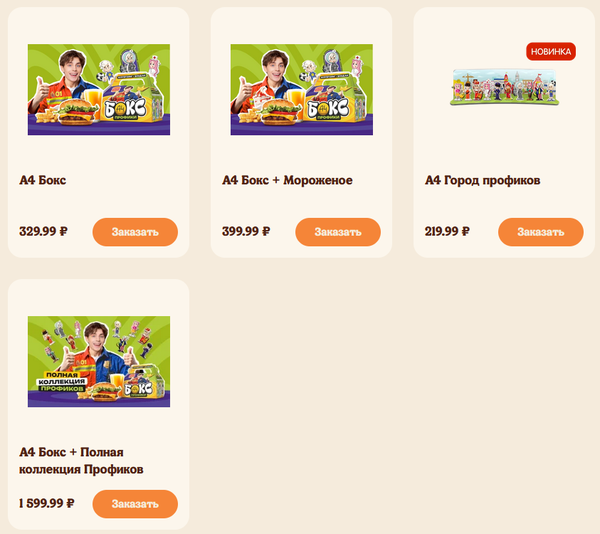The height and width of the screenshot is (534, 600).
Task: Click the burger in the A4 Бокс + Мороженое image
Action: 279,112
